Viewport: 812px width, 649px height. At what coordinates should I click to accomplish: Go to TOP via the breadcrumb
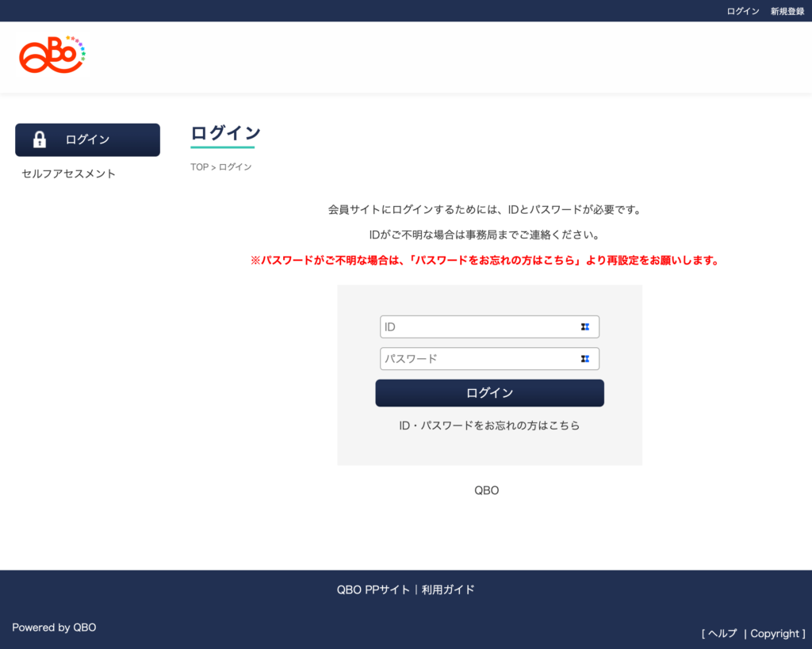click(199, 167)
